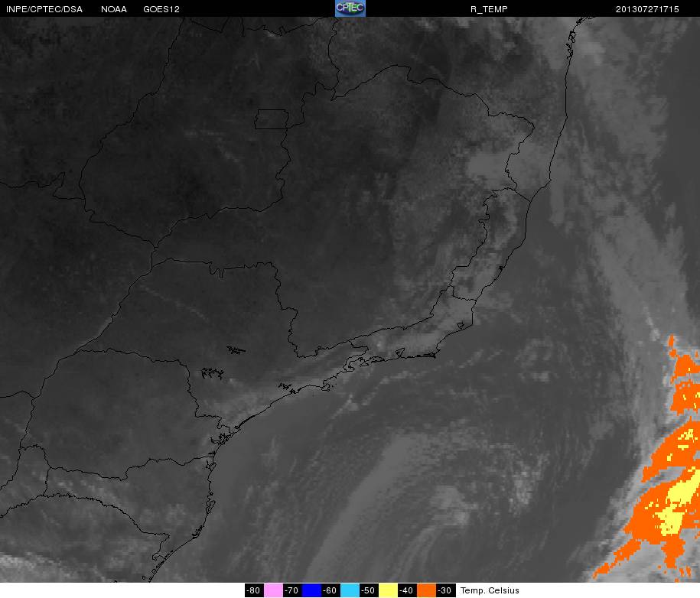Pick the light blue legend swatch after -60
Image resolution: width=700 pixels, height=598 pixels.
350,590
